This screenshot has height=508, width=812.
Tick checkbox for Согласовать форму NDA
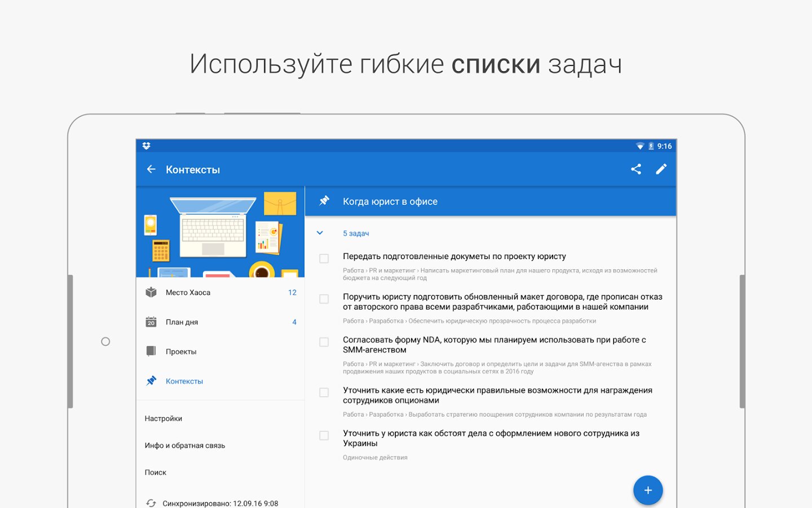[324, 342]
